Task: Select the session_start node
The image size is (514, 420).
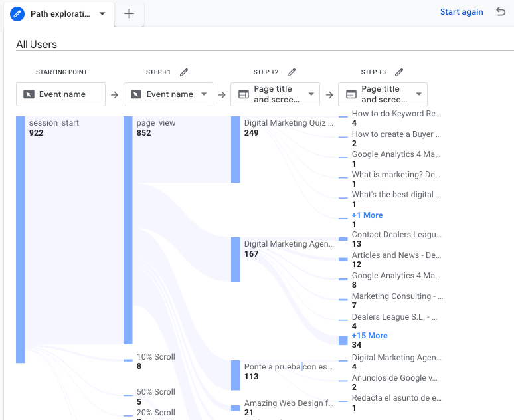Action: tap(21, 239)
